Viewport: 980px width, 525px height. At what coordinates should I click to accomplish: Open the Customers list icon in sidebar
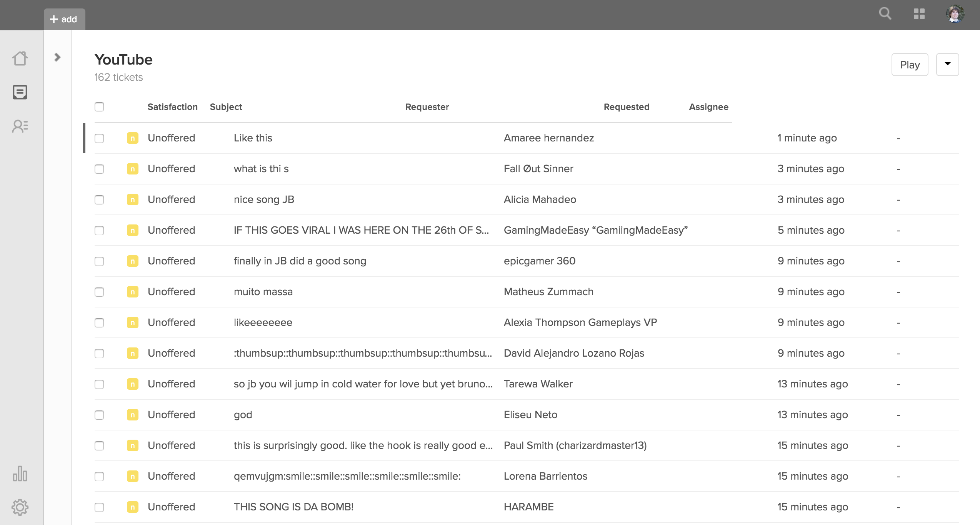(x=20, y=126)
